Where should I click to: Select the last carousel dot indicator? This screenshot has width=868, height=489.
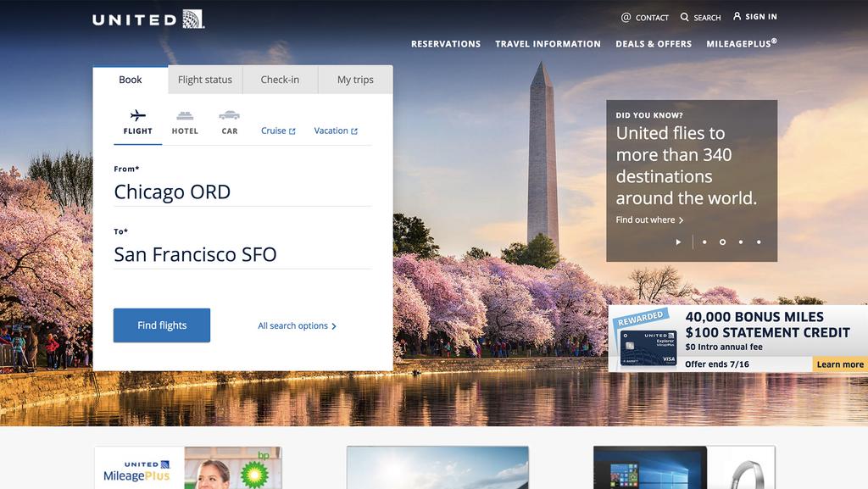coord(759,242)
